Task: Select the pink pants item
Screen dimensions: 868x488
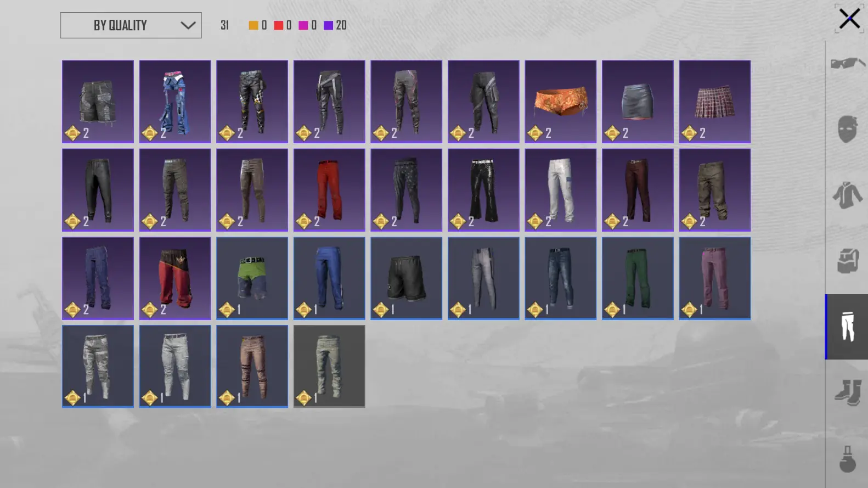Action: 714,278
